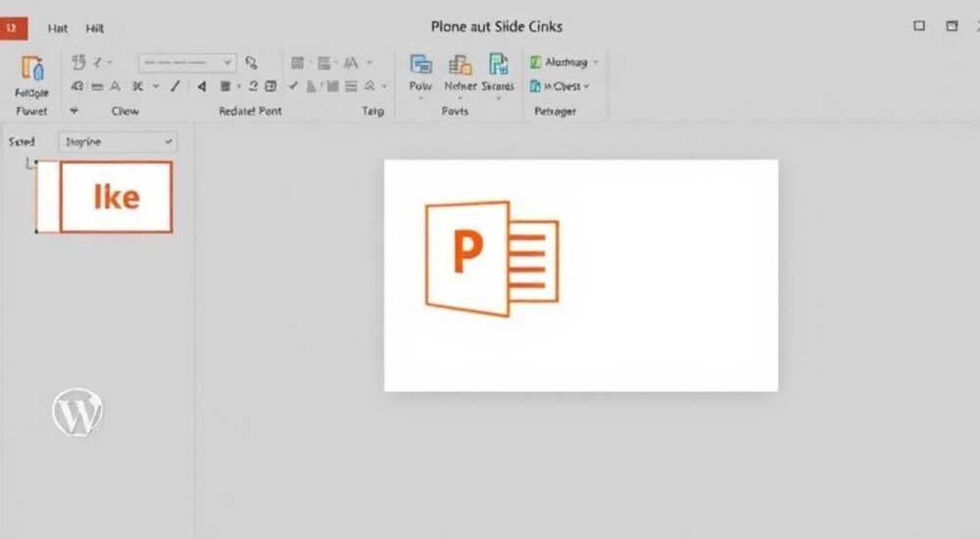Click the left-pointing triangle icon
Image resolution: width=980 pixels, height=539 pixels.
pyautogui.click(x=202, y=86)
